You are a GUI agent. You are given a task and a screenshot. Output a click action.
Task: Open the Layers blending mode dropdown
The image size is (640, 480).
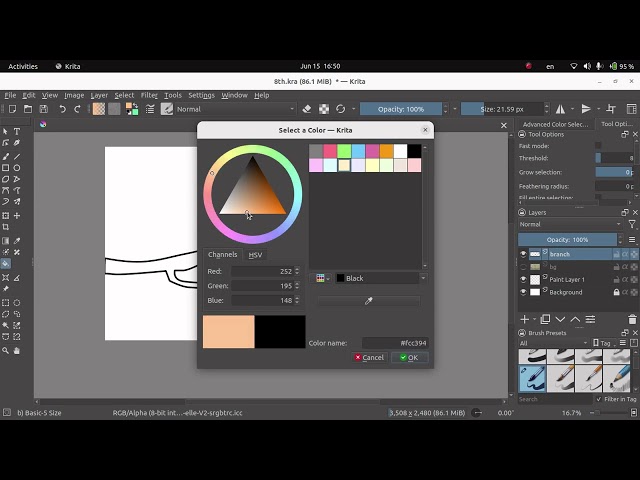(x=570, y=224)
